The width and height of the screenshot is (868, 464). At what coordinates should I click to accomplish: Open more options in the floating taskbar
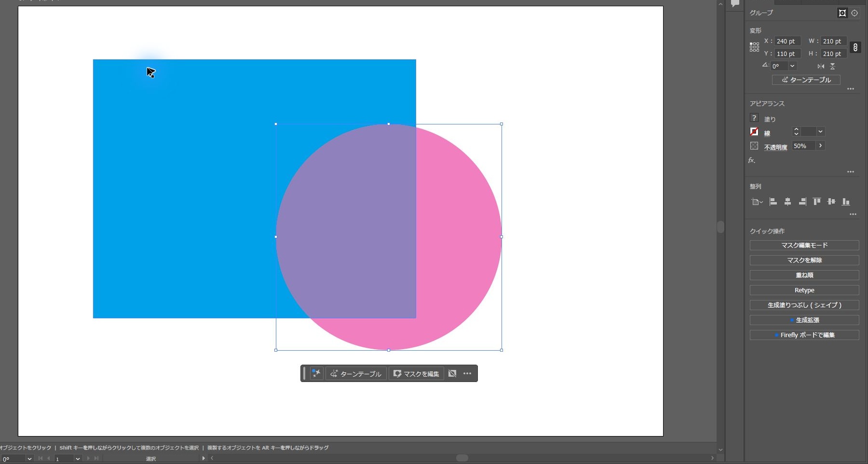point(467,374)
